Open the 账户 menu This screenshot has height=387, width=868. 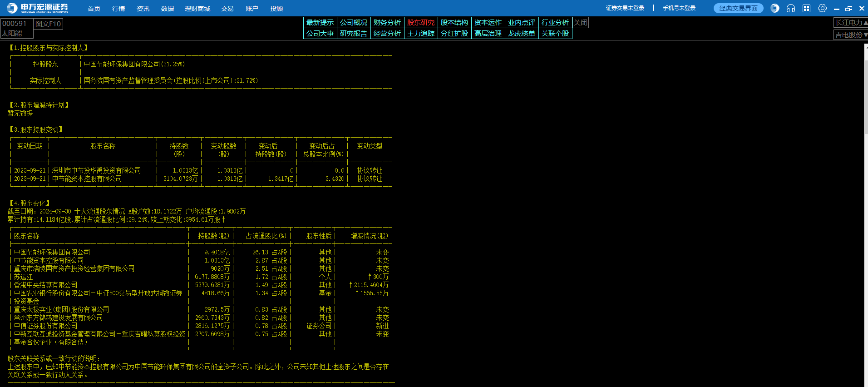(x=252, y=9)
